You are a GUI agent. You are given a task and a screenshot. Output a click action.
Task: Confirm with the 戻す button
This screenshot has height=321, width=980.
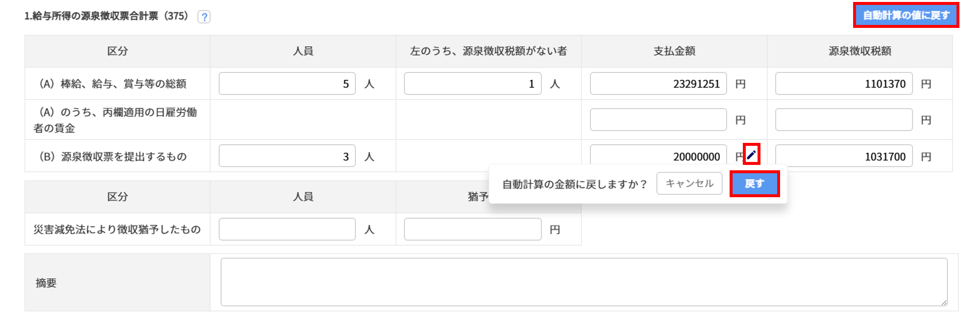754,183
